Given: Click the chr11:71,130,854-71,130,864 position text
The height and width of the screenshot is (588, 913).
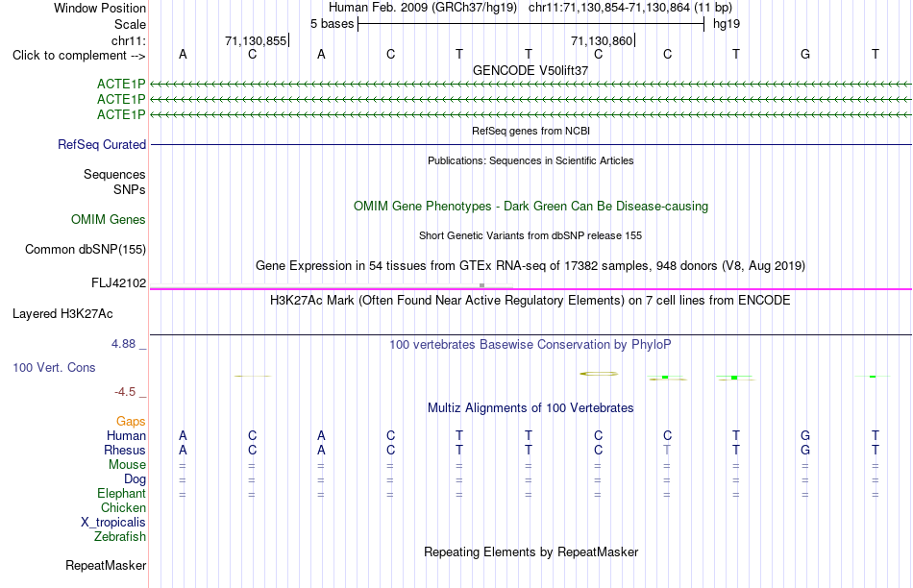Looking at the screenshot, I should point(609,8).
